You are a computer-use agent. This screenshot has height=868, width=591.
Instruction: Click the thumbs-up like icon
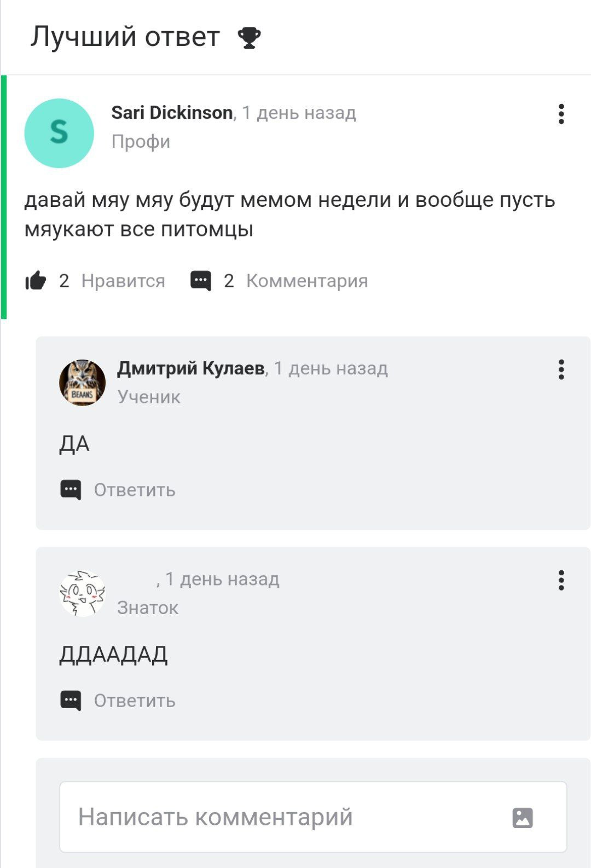(x=36, y=281)
